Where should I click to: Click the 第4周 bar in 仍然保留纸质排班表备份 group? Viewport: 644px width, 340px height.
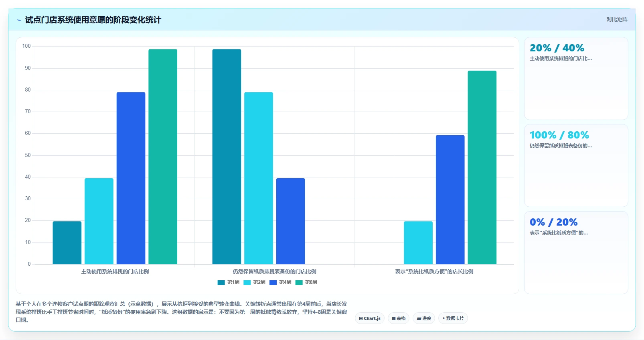(x=291, y=221)
